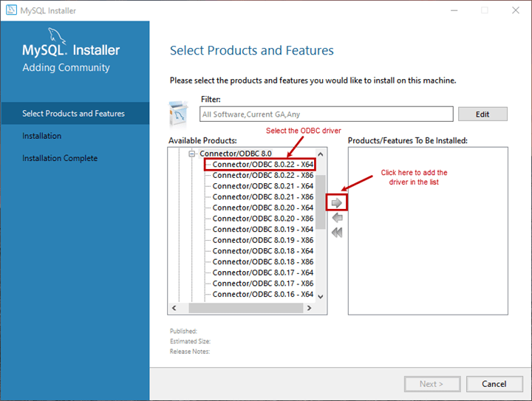Open the Installation step in sidebar
The width and height of the screenshot is (532, 401).
click(x=41, y=136)
